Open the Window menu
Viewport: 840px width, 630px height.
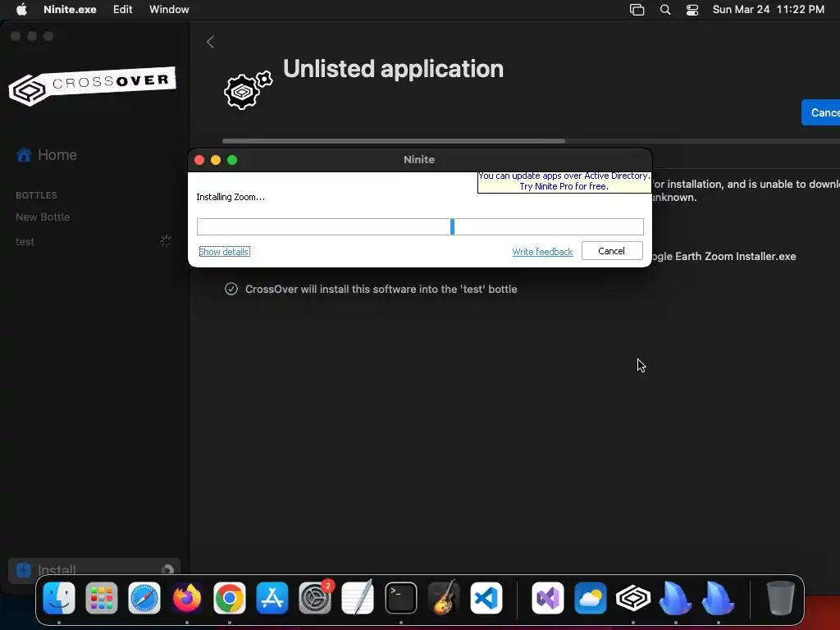[x=169, y=9]
